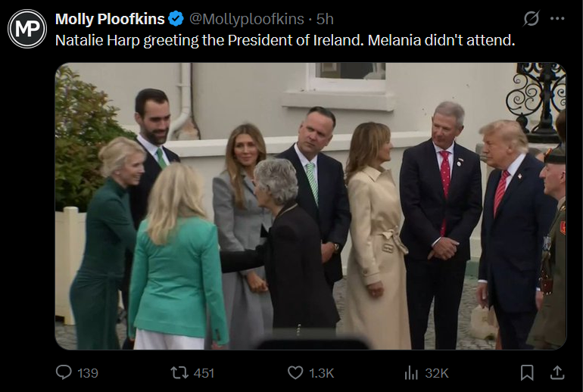Click the blue verified badge
The width and height of the screenshot is (583, 392).
[x=176, y=19]
